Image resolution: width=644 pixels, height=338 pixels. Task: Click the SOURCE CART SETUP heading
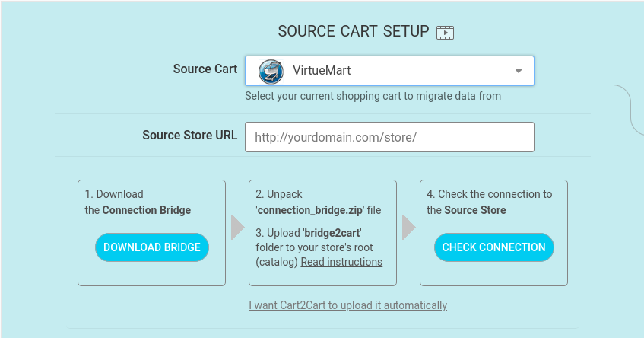[354, 32]
